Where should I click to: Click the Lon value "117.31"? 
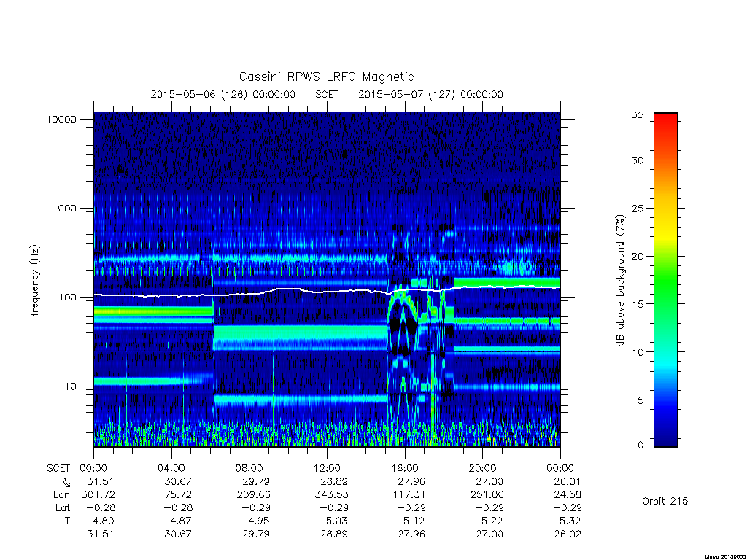[409, 495]
